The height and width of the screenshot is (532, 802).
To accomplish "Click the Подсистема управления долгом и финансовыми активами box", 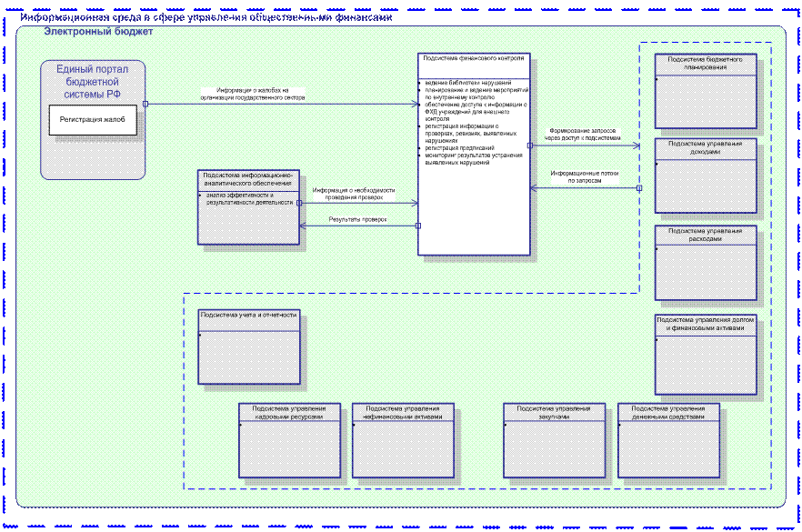I will pos(705,354).
